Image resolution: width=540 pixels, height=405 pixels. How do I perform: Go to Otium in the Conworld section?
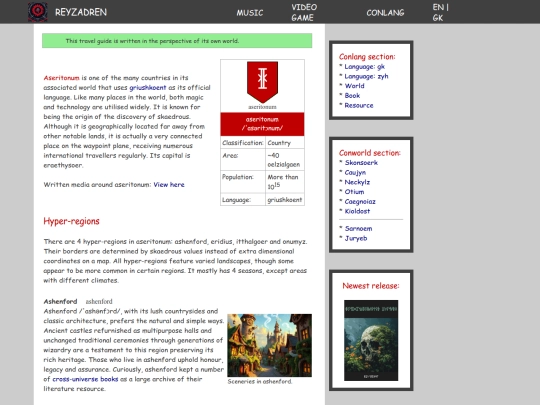click(x=354, y=192)
